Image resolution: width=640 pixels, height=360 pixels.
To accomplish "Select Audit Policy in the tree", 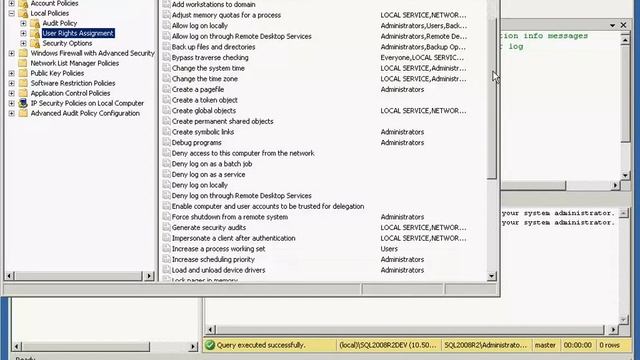I will coord(60,23).
